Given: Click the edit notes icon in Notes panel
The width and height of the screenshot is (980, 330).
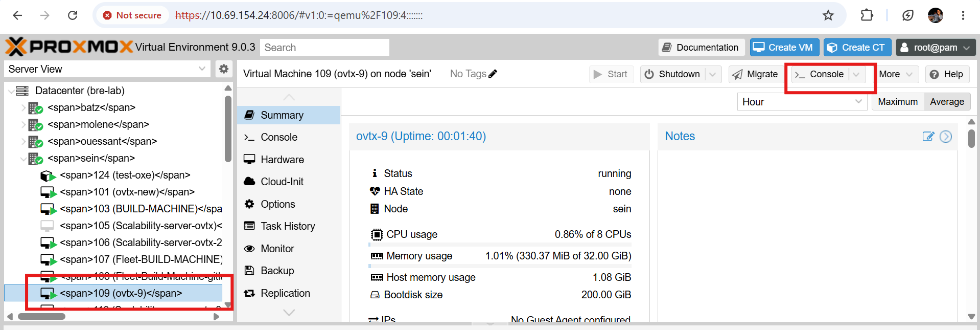Looking at the screenshot, I should [x=928, y=136].
